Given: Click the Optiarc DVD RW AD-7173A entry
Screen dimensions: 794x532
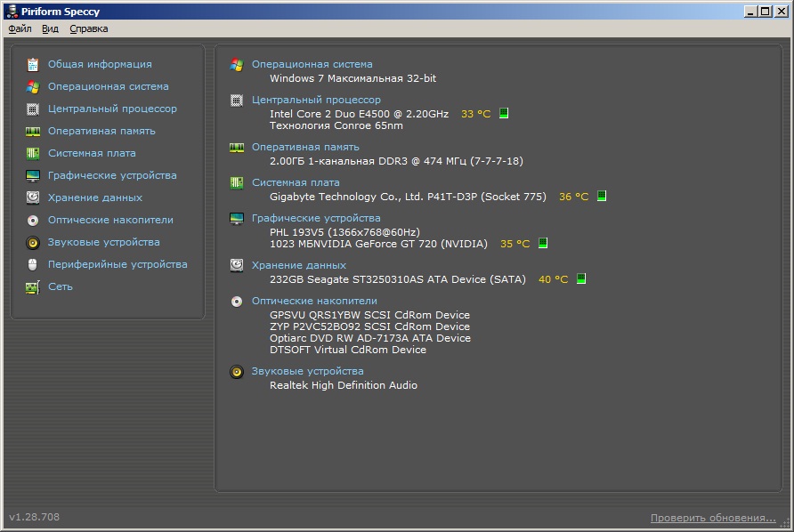Looking at the screenshot, I should [x=370, y=338].
